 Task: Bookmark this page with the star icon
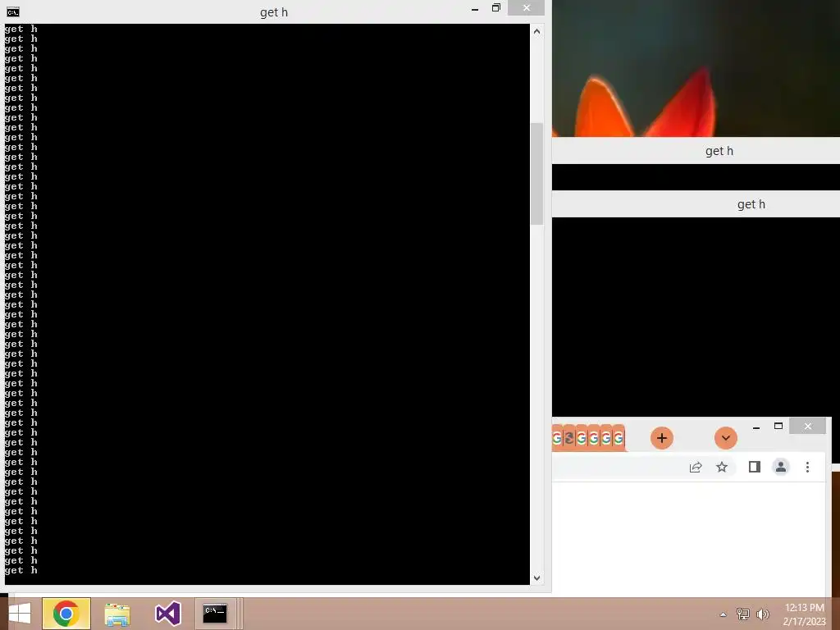pyautogui.click(x=722, y=467)
